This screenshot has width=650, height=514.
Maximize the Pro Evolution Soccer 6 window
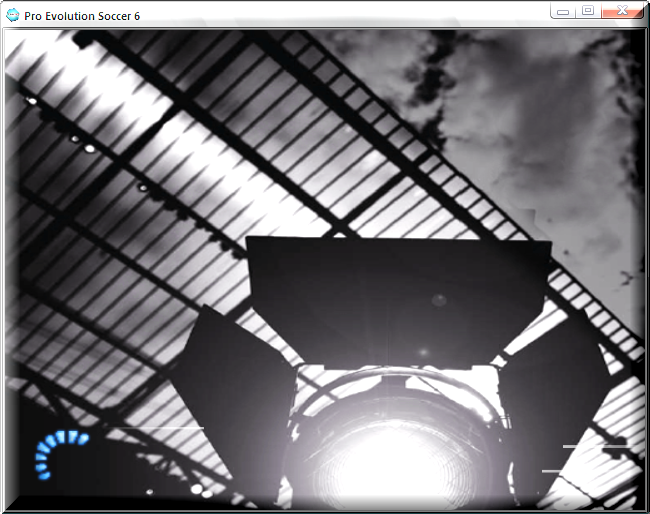pos(588,11)
